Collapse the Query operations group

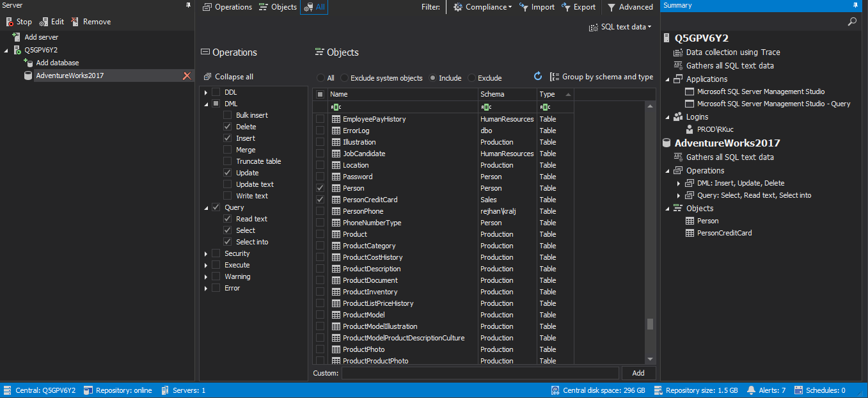206,207
